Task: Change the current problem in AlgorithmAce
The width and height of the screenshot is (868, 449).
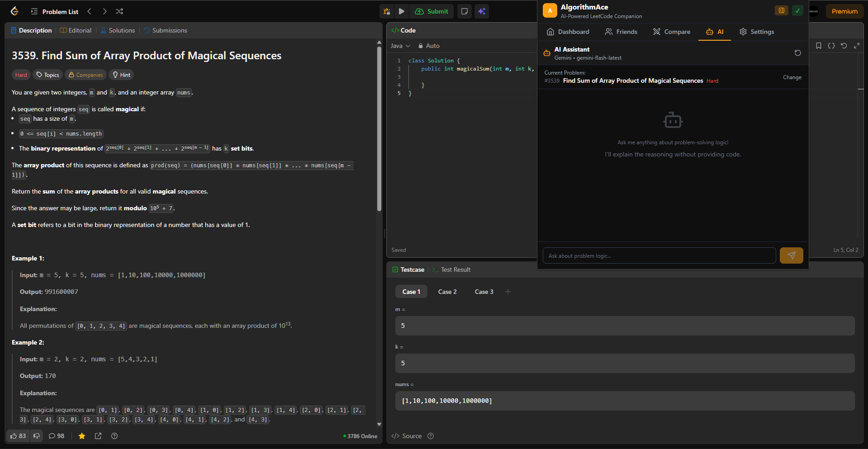Action: (792, 77)
